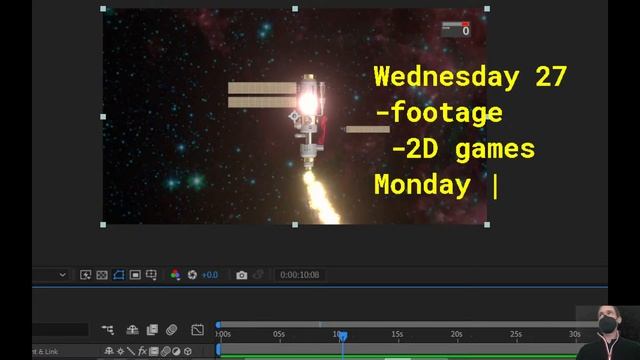Grab the time navigator start handle
Screen dimensions: 640x360
click(218, 324)
